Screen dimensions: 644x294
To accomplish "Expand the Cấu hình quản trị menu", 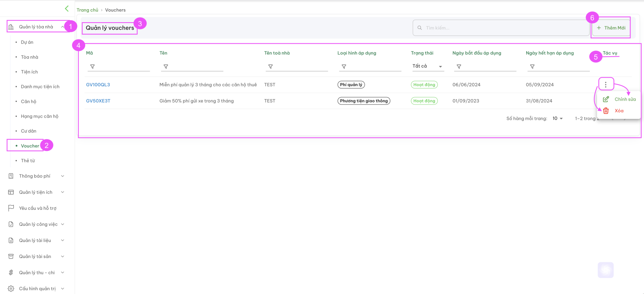I will [62, 289].
